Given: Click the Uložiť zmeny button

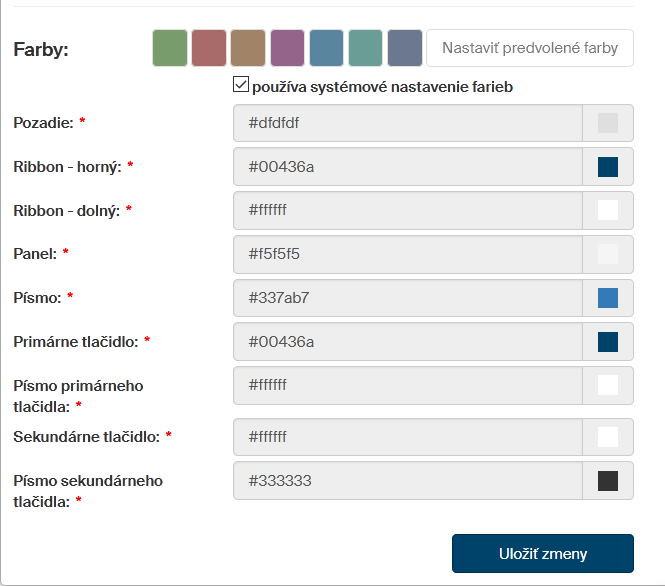Looking at the screenshot, I should click(x=542, y=554).
